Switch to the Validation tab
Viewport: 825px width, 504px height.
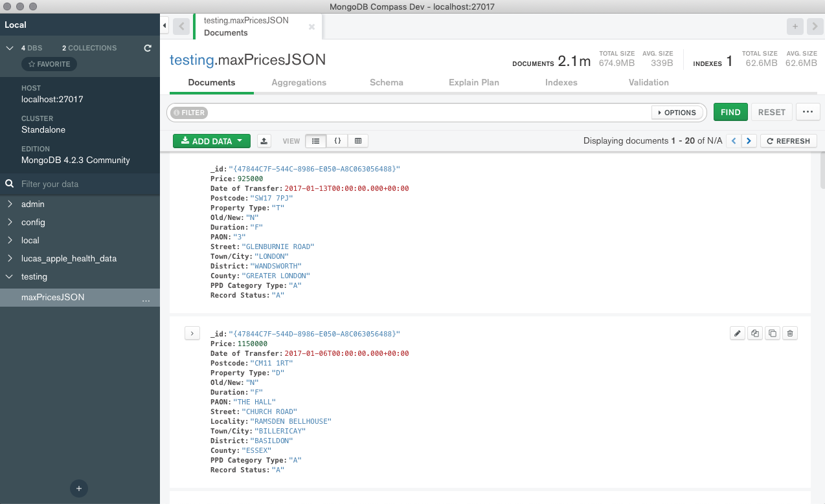[x=649, y=82]
